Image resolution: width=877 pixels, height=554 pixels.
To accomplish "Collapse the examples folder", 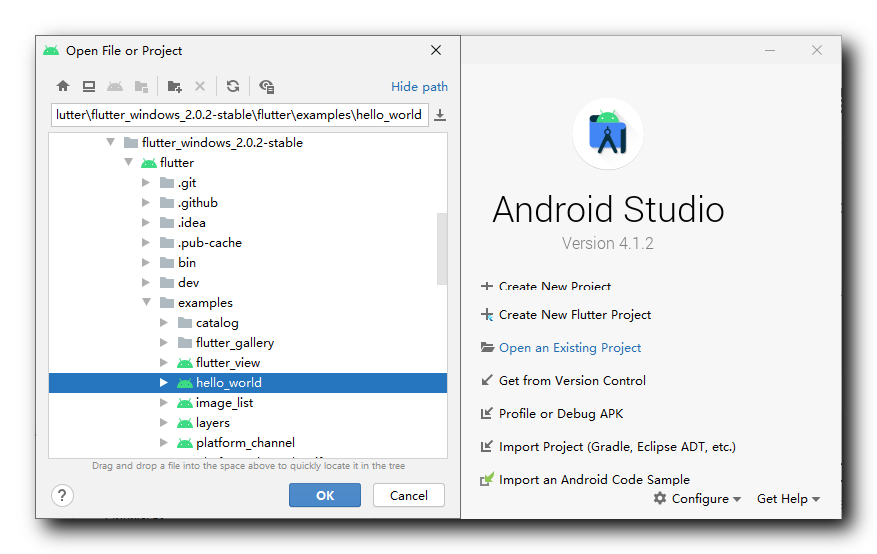I will coord(147,302).
